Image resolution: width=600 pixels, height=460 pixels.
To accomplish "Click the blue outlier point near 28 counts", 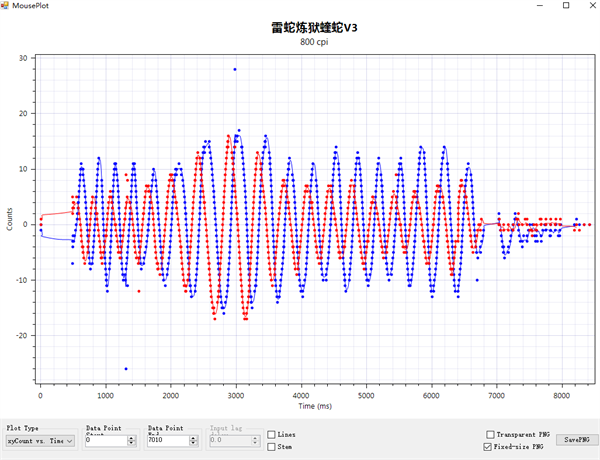I will 235,69.
